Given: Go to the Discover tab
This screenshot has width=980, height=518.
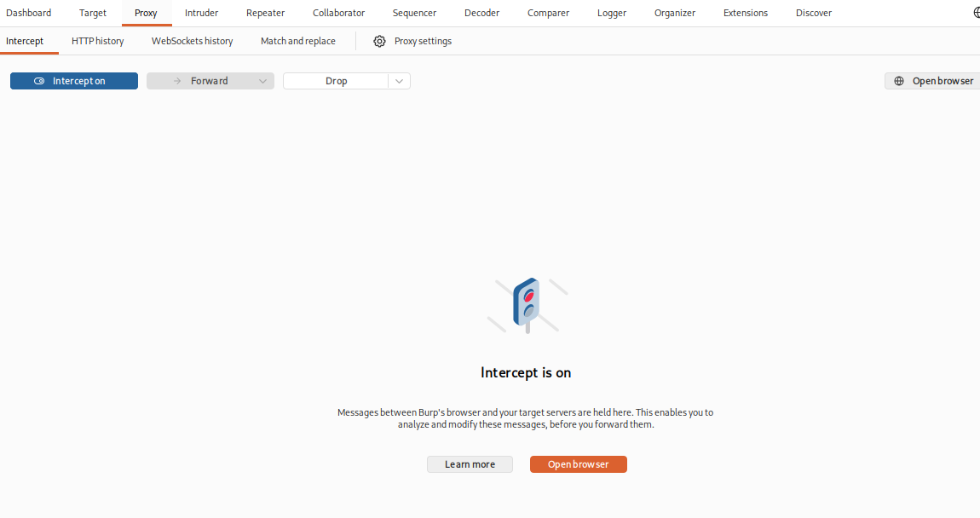Looking at the screenshot, I should 813,13.
